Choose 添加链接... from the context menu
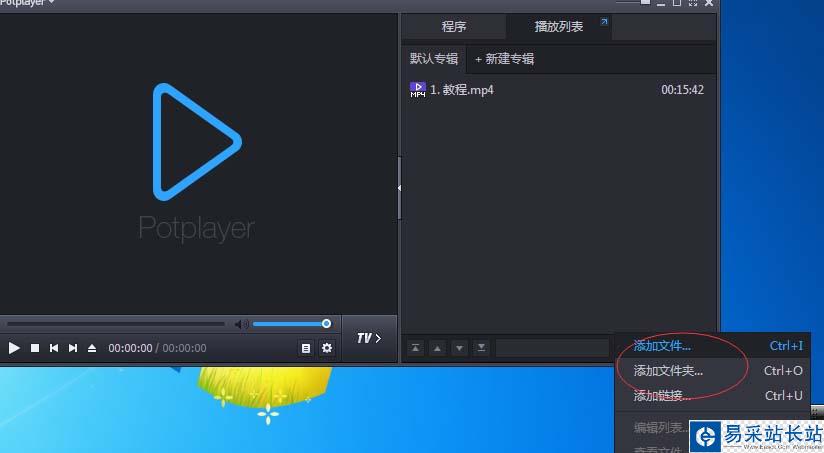 713,395
